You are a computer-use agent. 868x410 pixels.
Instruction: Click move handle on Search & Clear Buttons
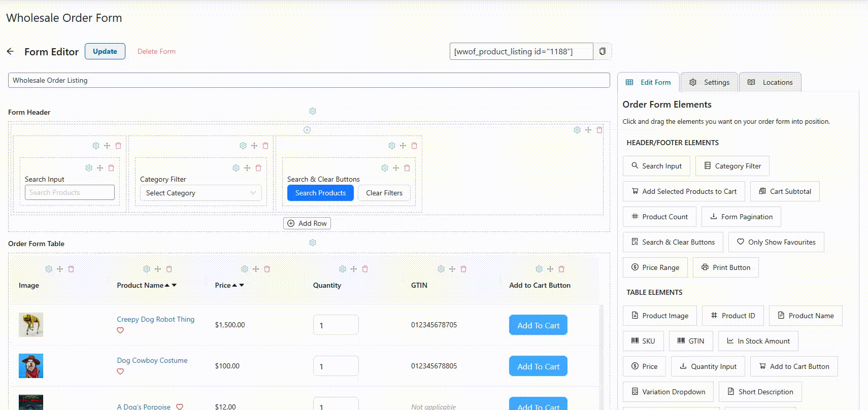click(396, 168)
